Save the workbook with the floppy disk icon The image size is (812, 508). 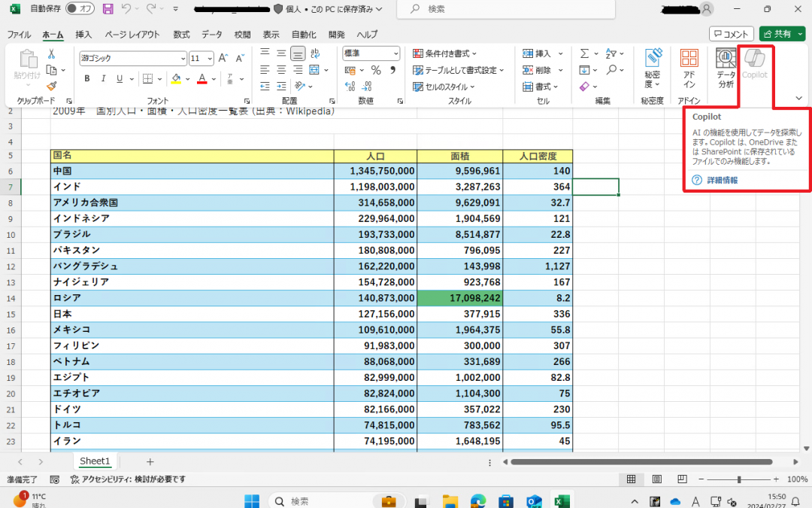[108, 9]
